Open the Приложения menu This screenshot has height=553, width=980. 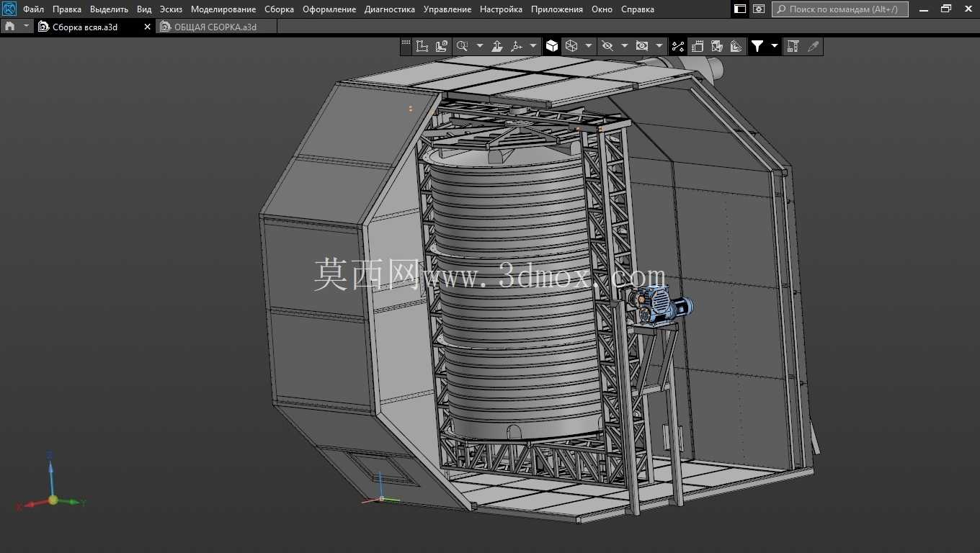(x=557, y=9)
